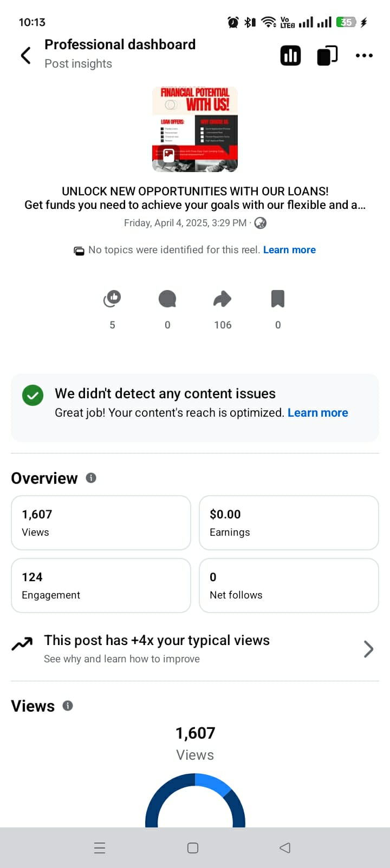Tap the Android home navigation button
Viewport: 390px width, 868px height.
(x=193, y=848)
